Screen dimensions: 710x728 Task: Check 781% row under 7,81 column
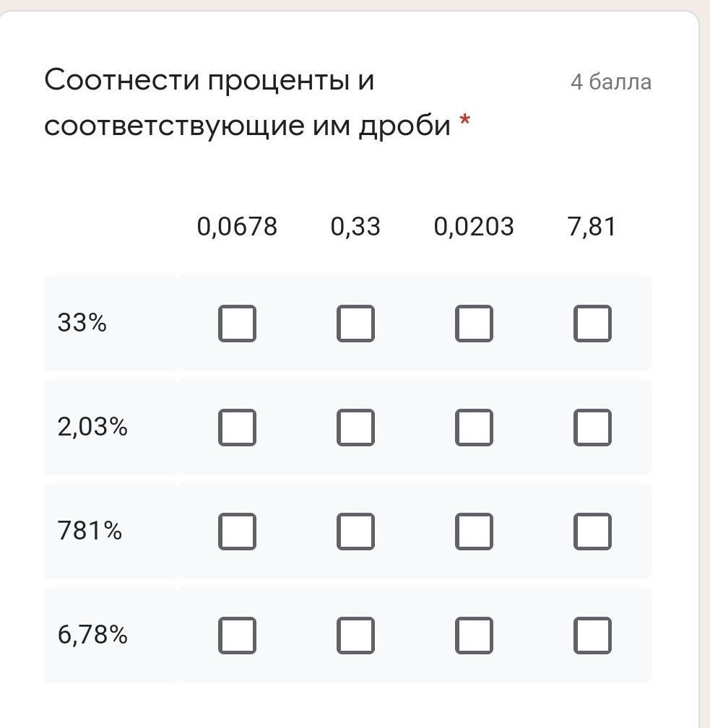coord(592,531)
